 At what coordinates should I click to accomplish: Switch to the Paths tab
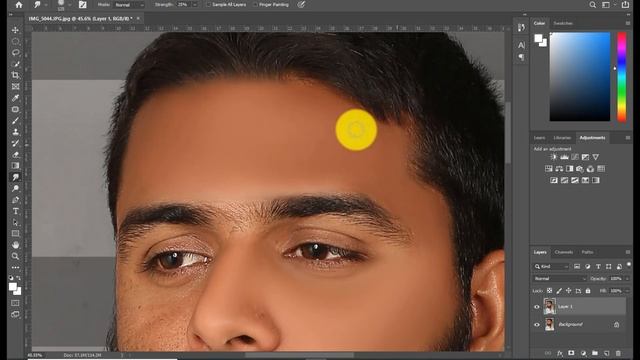pos(587,252)
